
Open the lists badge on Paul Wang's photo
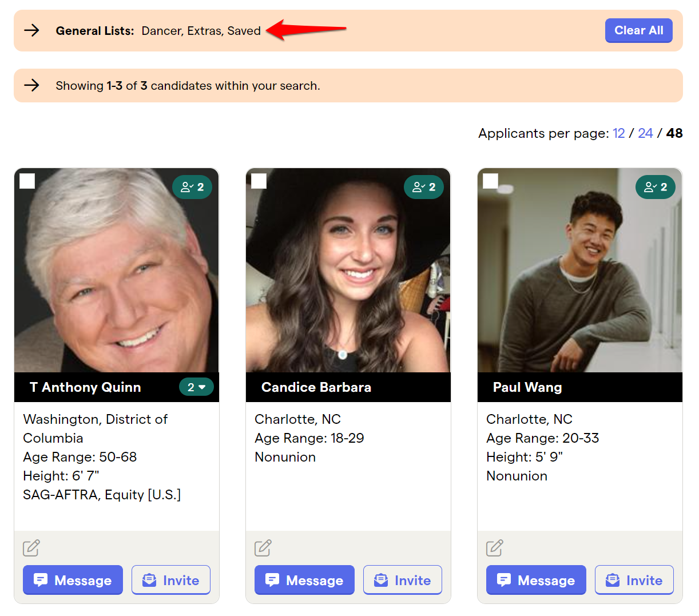[x=656, y=187]
